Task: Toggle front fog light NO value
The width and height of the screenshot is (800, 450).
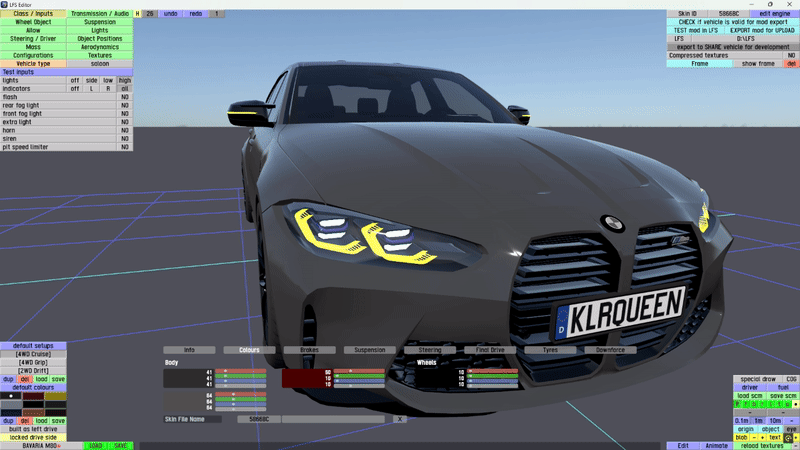Action: coord(125,114)
